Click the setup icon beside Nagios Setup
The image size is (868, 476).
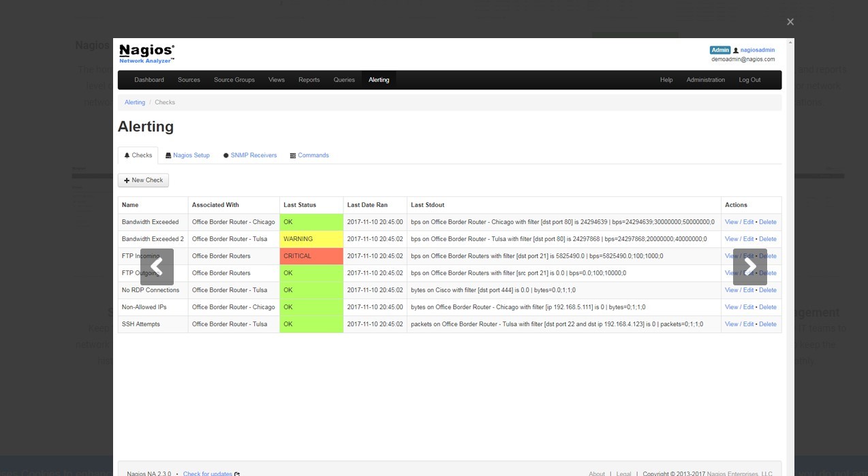[167, 155]
